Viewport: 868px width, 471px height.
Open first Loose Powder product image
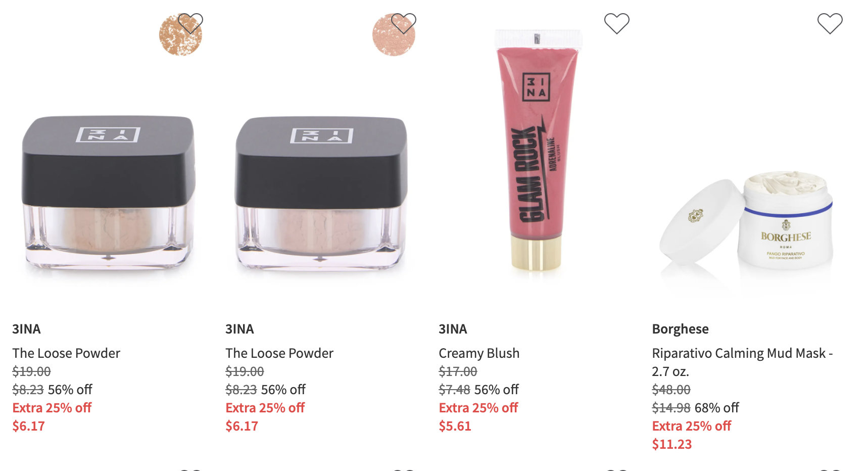point(108,192)
